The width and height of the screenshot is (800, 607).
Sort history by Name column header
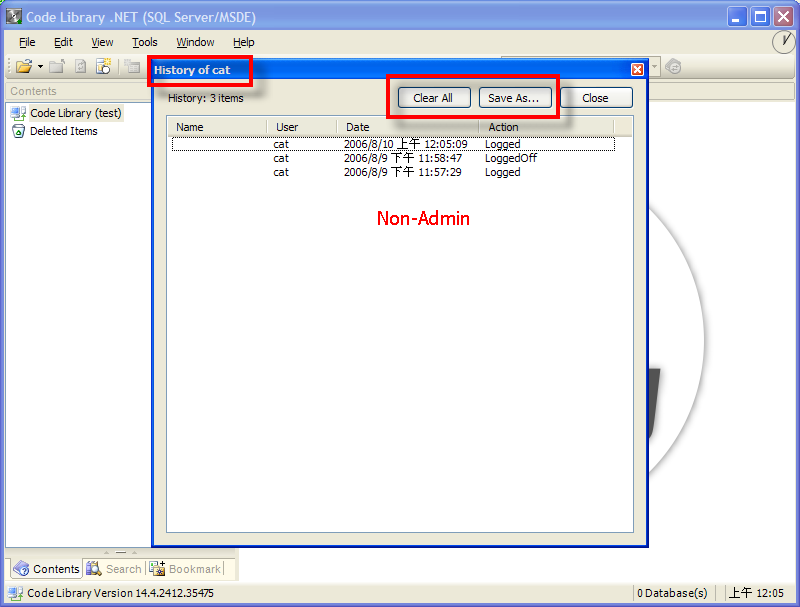pyautogui.click(x=218, y=127)
